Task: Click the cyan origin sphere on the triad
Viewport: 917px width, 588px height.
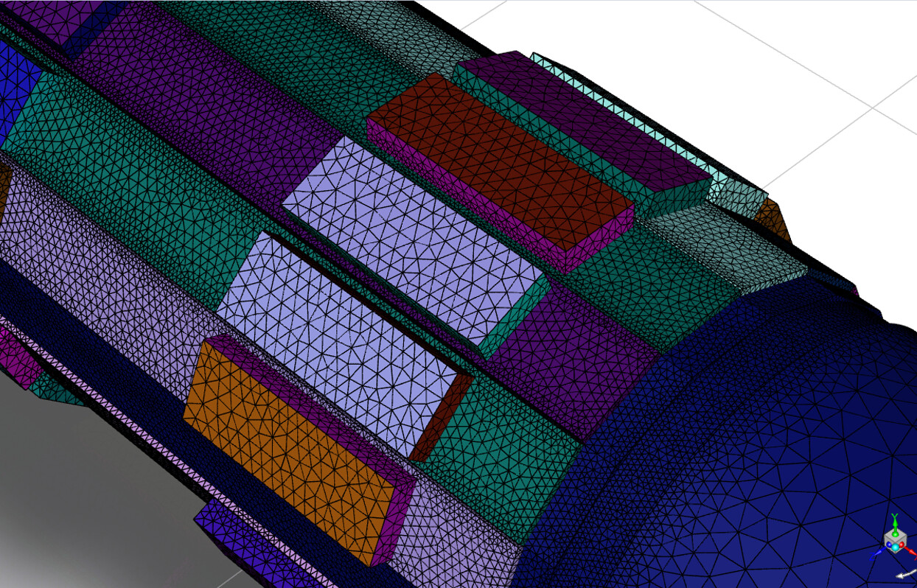Action: [895, 547]
